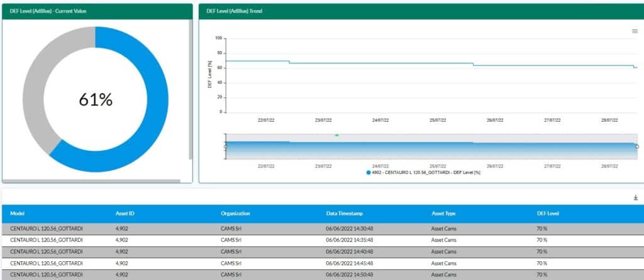Click the DEF Level column header
644x280 pixels.
point(547,213)
